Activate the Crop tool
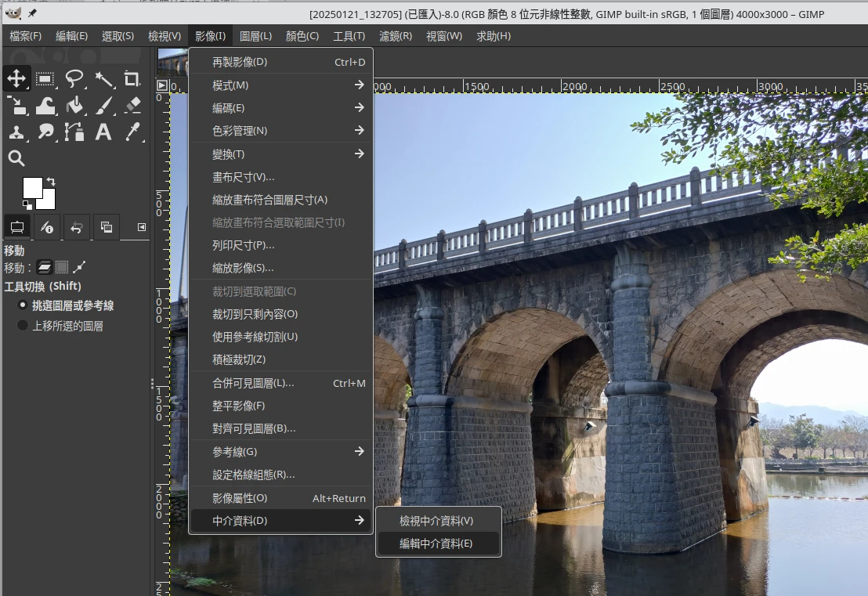The width and height of the screenshot is (868, 596). point(132,78)
